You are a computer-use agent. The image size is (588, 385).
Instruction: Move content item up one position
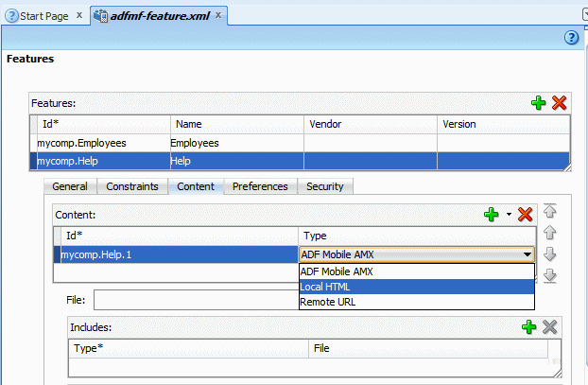(x=550, y=232)
